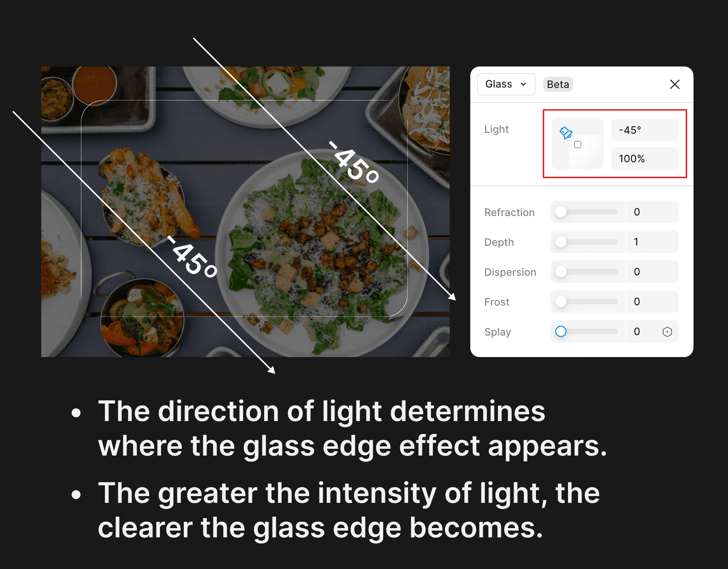Click the blue light source flashlight icon

tap(566, 133)
